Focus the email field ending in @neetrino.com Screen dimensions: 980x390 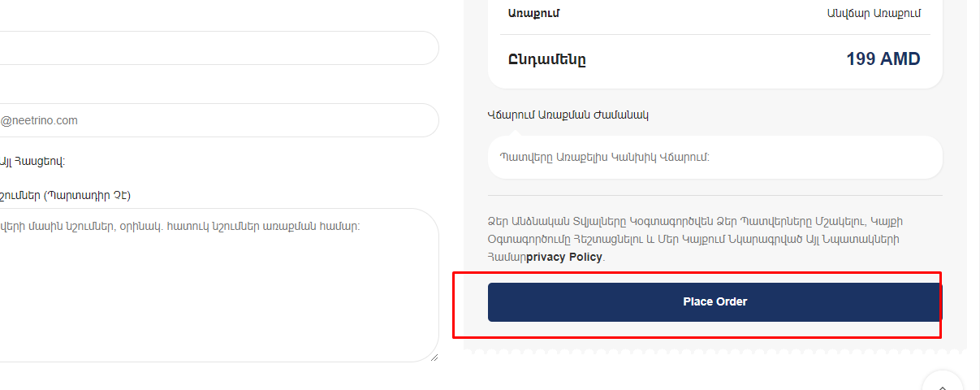coord(219,120)
